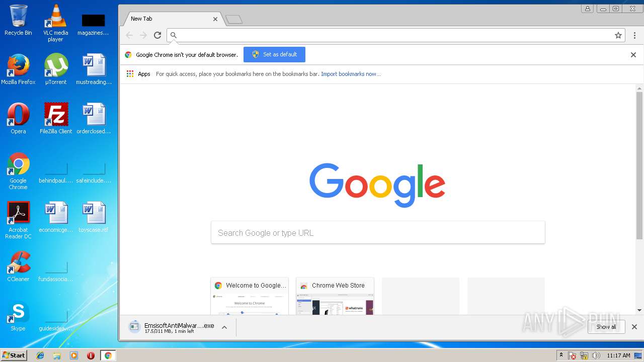Switch to Chrome taskbar button
Viewport: 644px width, 362px height.
[108, 355]
